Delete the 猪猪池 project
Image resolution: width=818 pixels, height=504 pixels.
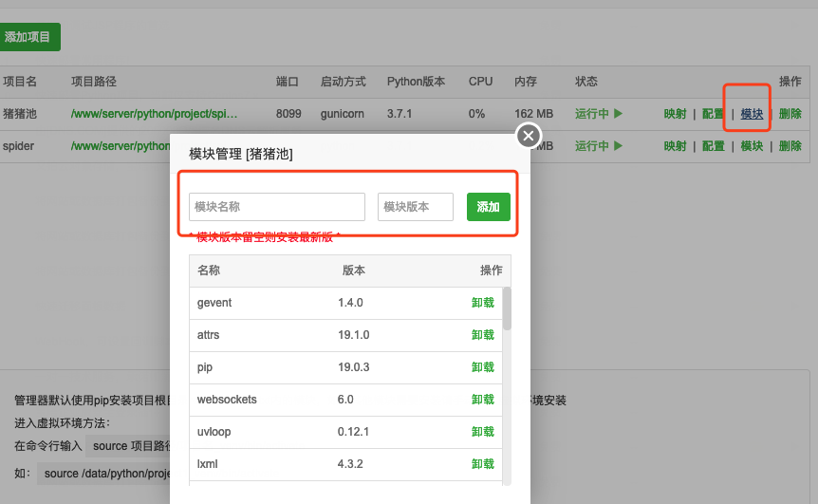(790, 114)
